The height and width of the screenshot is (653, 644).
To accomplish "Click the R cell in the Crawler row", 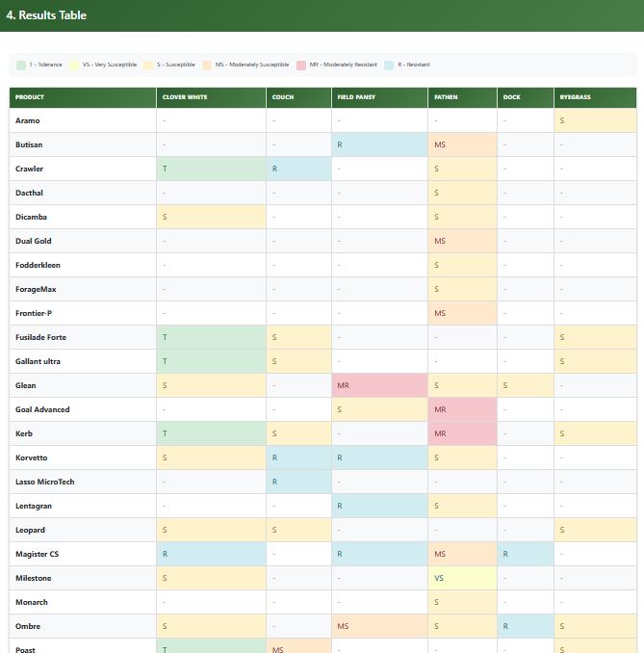I will point(298,170).
